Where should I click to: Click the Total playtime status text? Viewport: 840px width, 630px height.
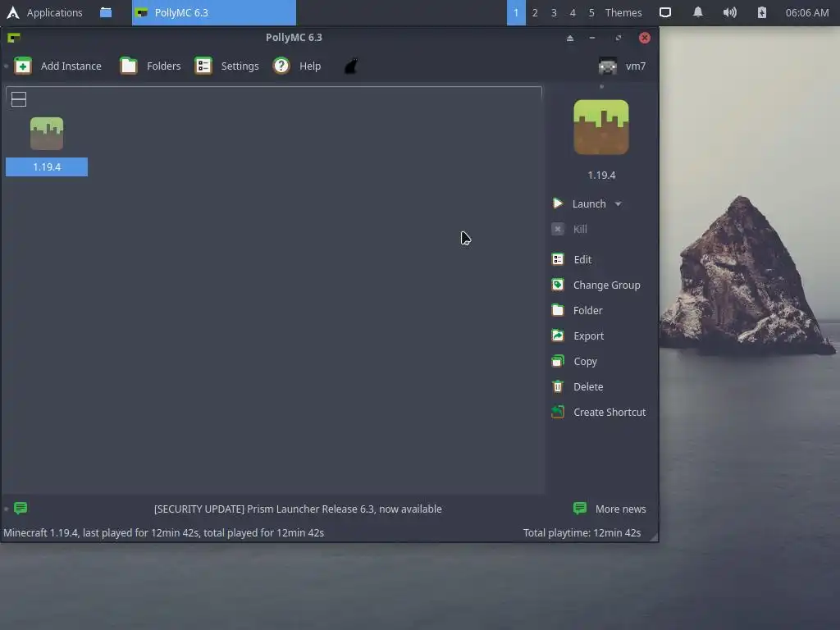pyautogui.click(x=582, y=532)
